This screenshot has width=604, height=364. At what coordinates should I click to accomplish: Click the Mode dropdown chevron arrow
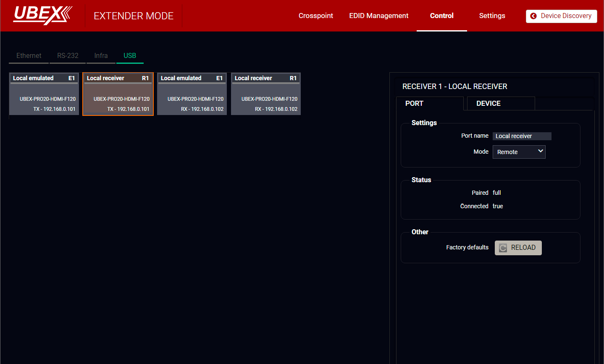541,151
